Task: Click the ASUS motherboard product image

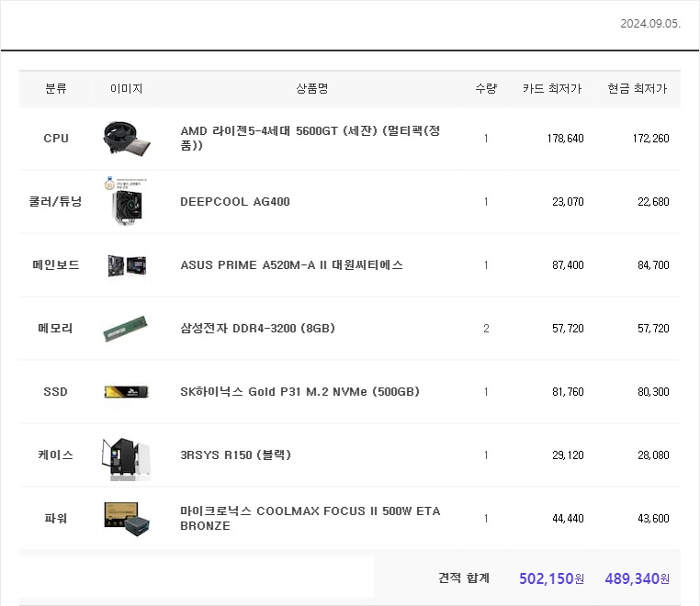Action: tap(126, 265)
